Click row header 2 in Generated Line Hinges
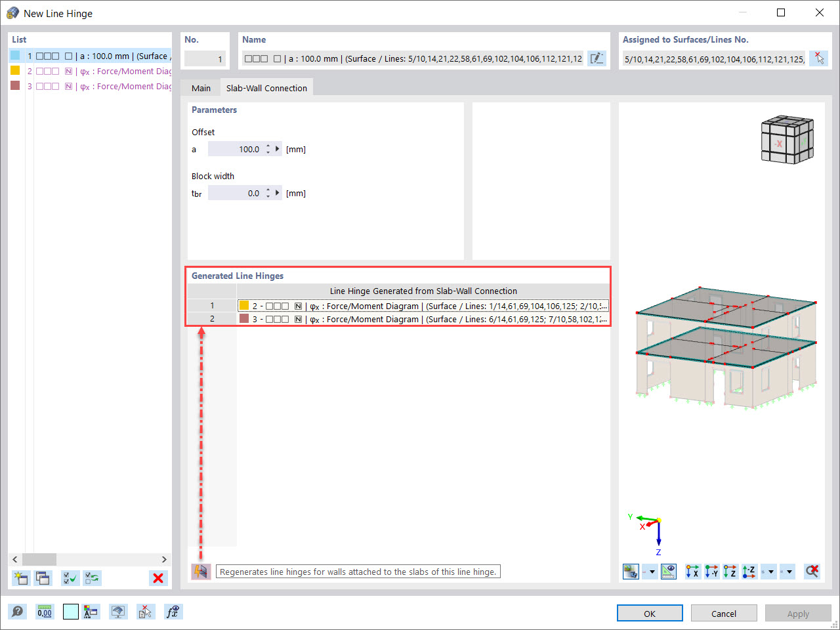The width and height of the screenshot is (840, 630). (x=212, y=318)
